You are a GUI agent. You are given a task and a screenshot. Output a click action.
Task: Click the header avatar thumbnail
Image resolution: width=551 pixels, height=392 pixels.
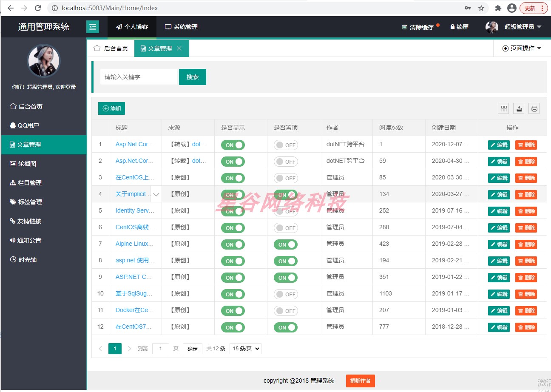click(492, 27)
